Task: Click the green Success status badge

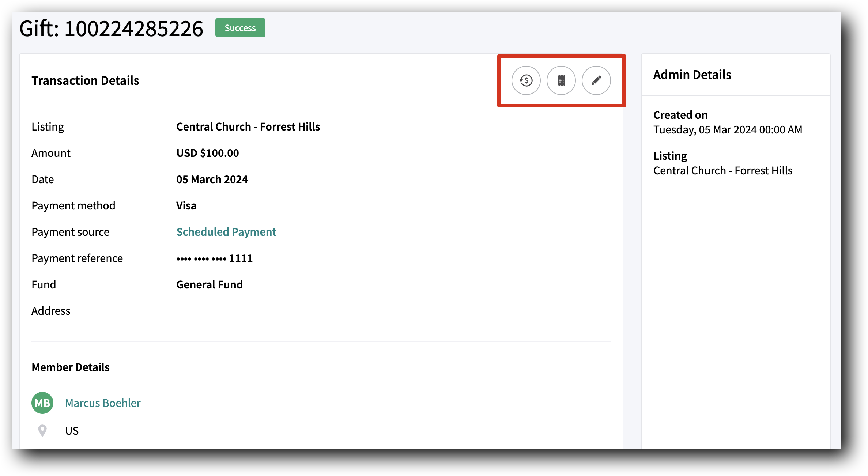Action: pyautogui.click(x=239, y=27)
